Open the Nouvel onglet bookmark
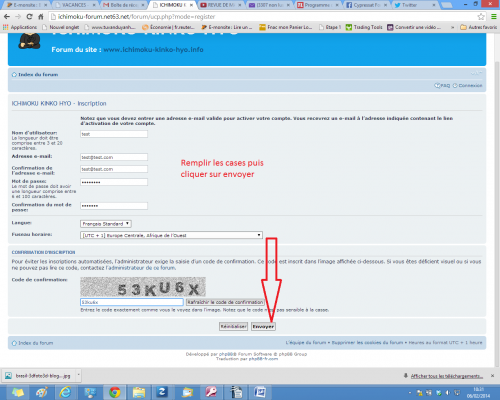 coord(61,27)
